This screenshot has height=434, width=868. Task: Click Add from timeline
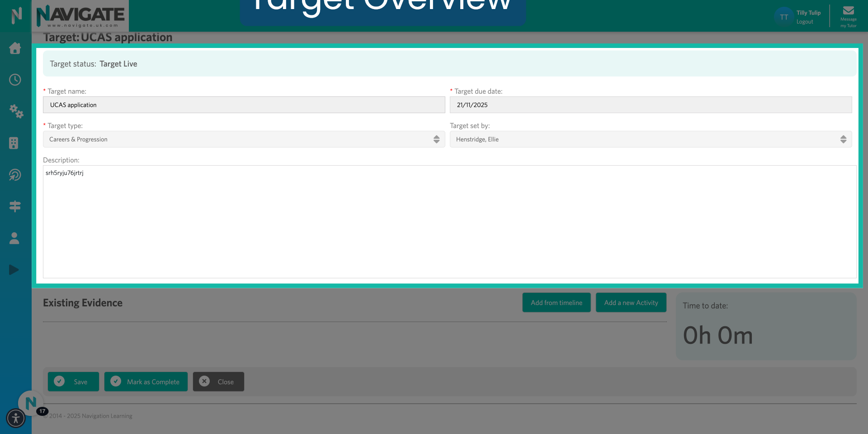[x=556, y=302]
